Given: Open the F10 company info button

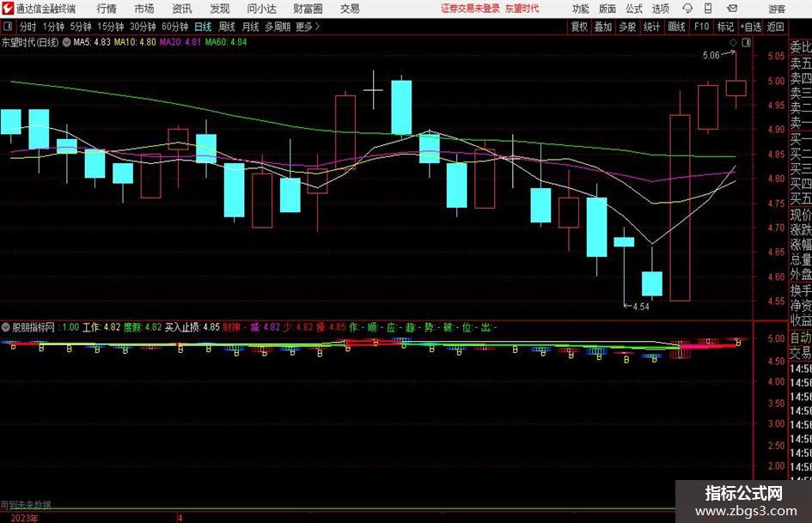Looking at the screenshot, I should coord(701,27).
